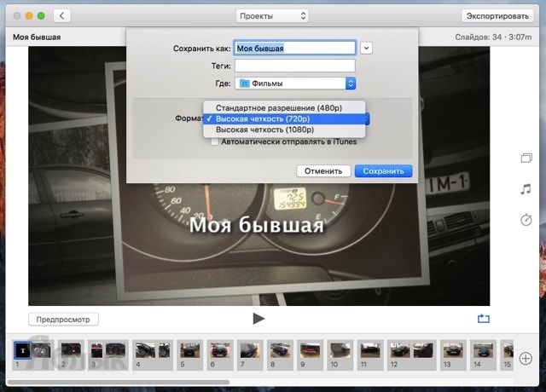Select Высокая четкость (1080p)

click(284, 130)
